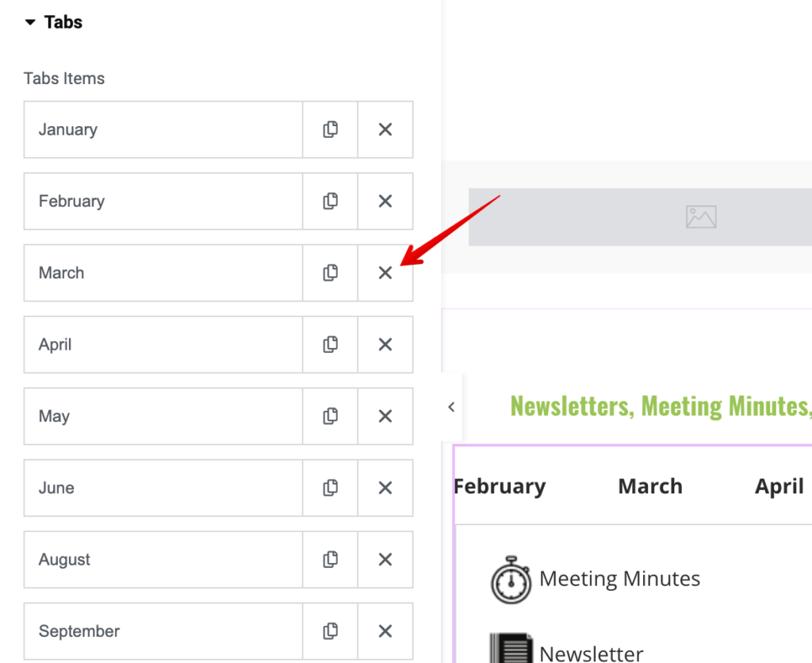Delete the February tab item

tap(385, 201)
